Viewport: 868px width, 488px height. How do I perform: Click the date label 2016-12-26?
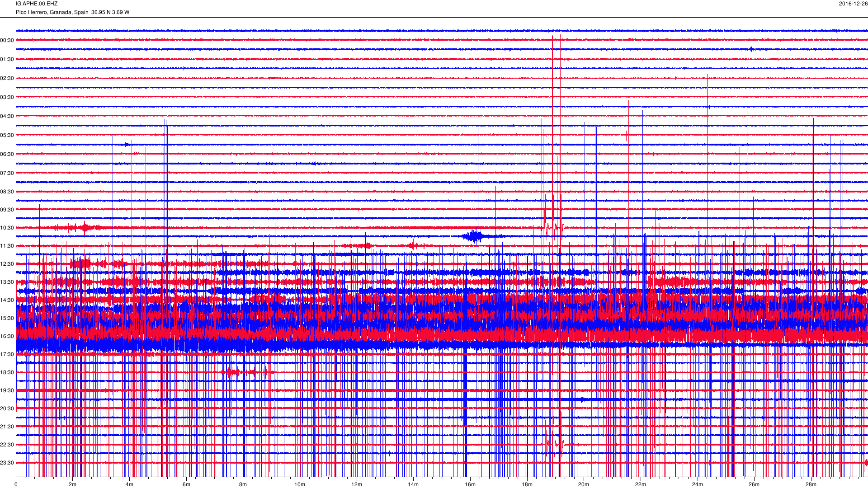(853, 4)
